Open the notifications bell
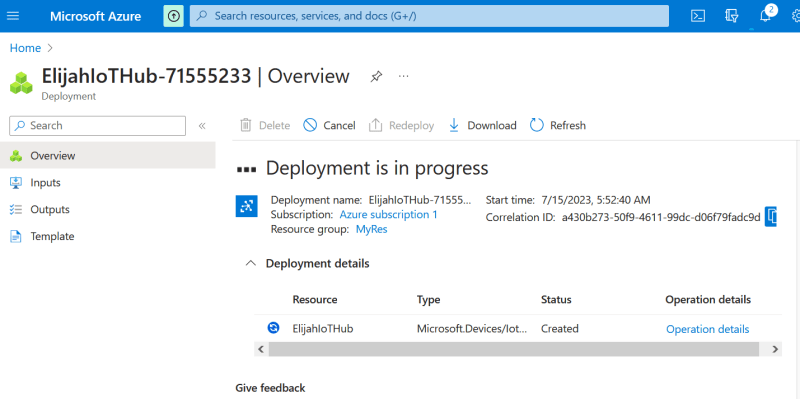This screenshot has height=399, width=800. tap(765, 16)
